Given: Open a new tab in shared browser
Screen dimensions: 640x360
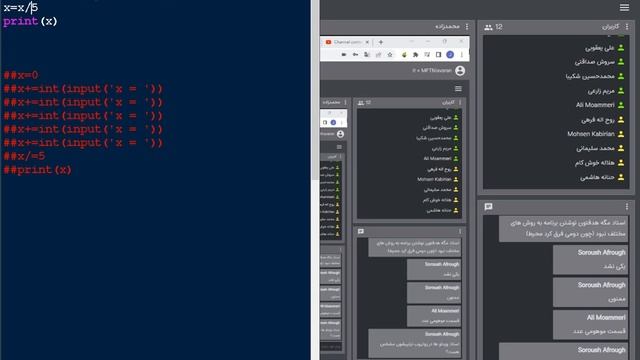Looking at the screenshot, I should [380, 42].
